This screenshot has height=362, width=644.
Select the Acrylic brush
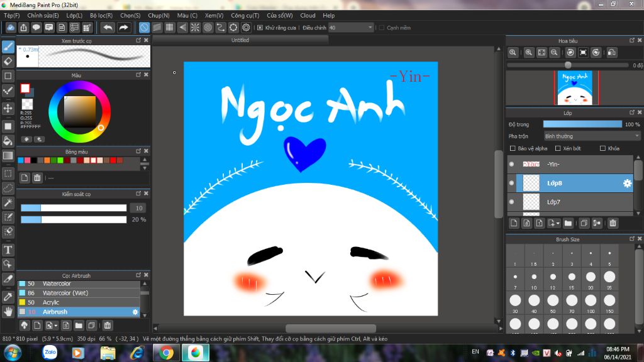pyautogui.click(x=79, y=302)
